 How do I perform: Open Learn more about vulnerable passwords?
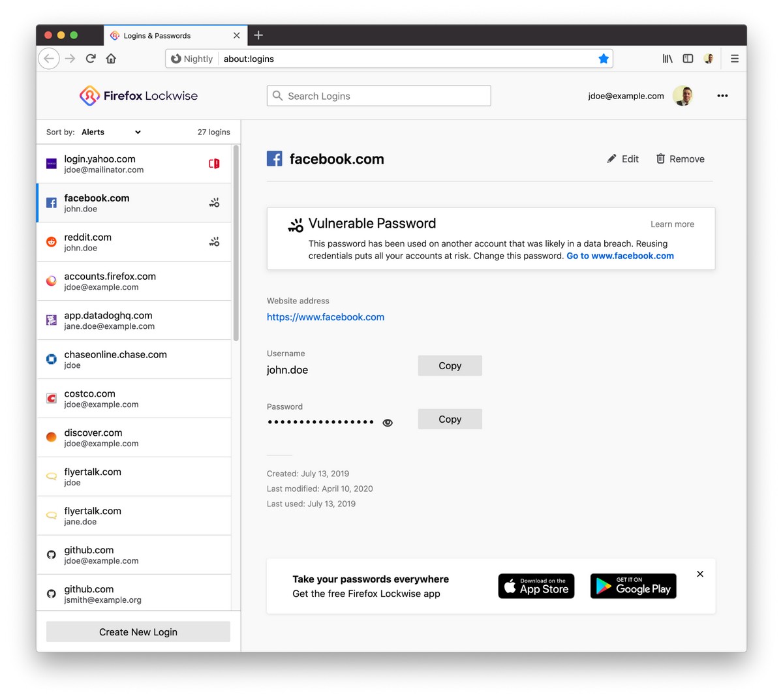coord(672,224)
